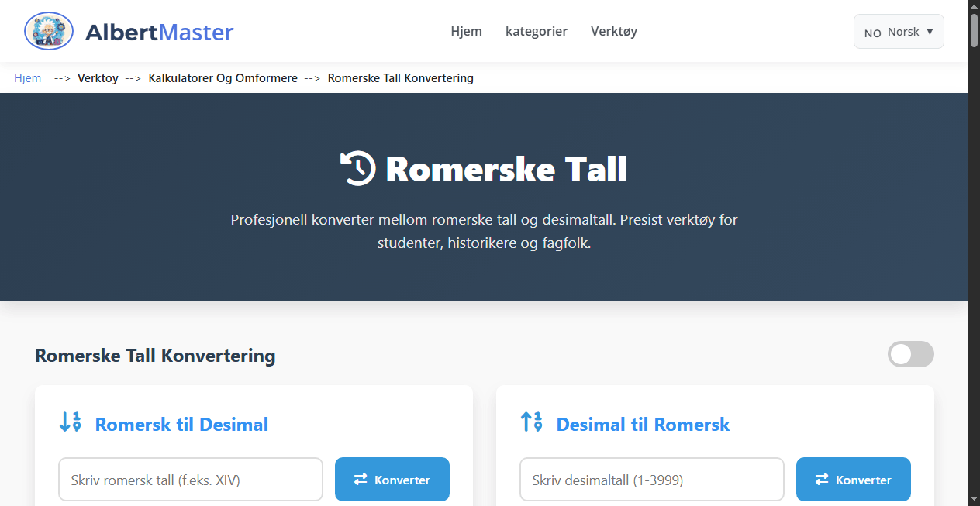Open the Norsk language dropdown
Image resolution: width=980 pixels, height=506 pixels.
pyautogui.click(x=898, y=31)
